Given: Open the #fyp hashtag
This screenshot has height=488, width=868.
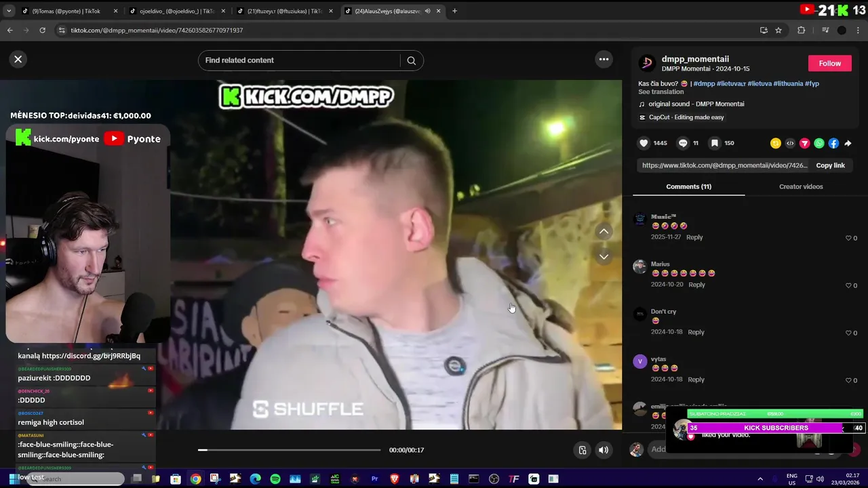Looking at the screenshot, I should [x=812, y=83].
